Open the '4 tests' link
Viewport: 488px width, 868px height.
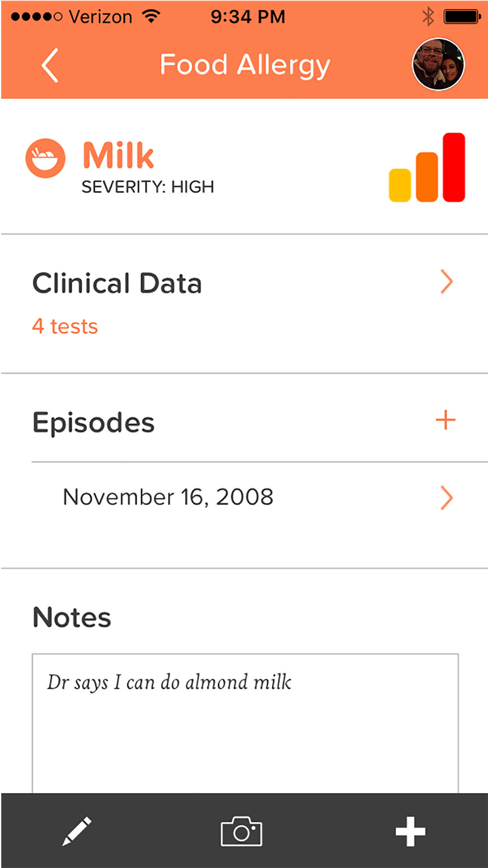tap(65, 326)
